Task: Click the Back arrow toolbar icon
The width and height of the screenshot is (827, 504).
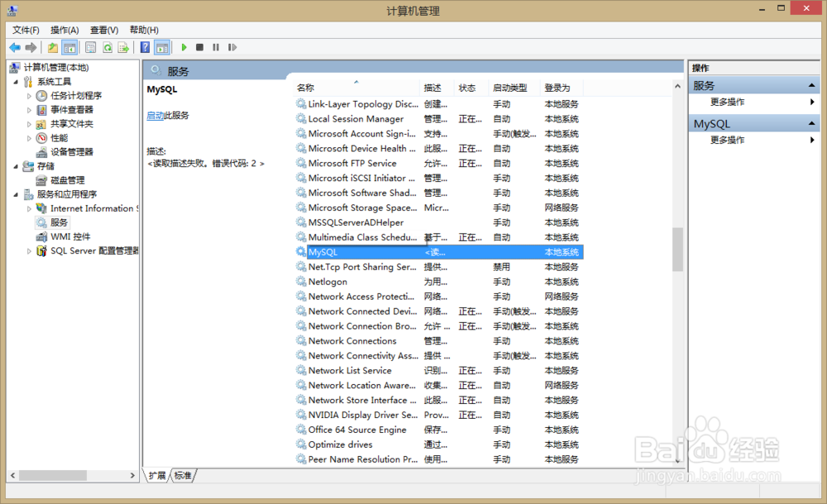Action: [15, 47]
